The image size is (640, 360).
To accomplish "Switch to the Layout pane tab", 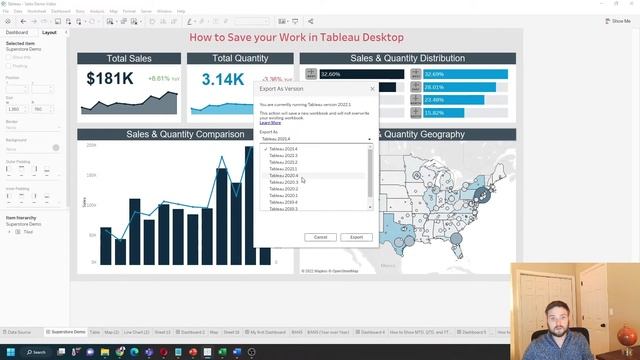I will pos(49,32).
